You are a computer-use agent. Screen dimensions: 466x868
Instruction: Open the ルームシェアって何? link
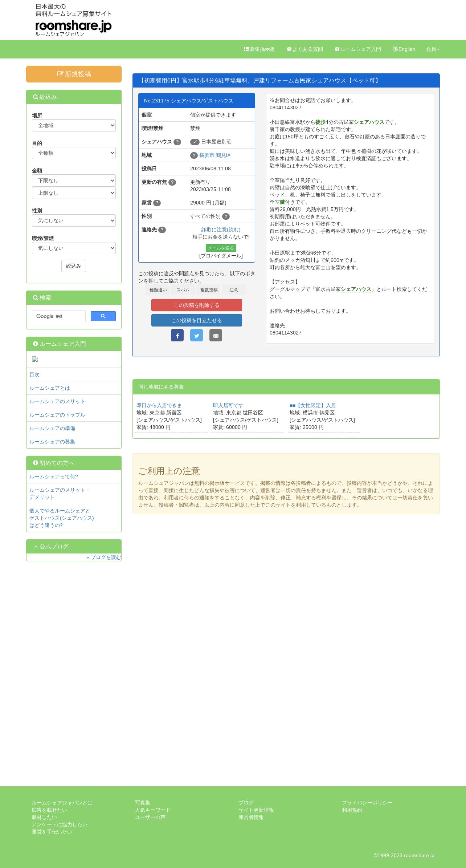point(54,476)
